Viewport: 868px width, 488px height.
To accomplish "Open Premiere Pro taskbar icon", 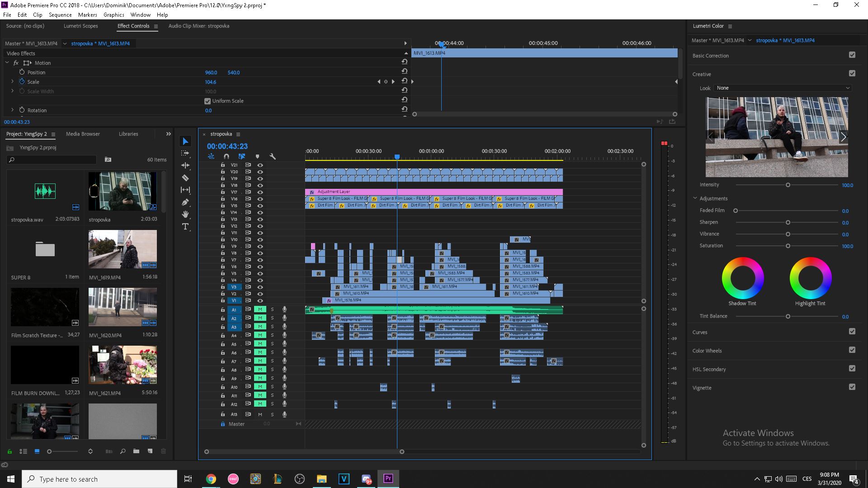I will [x=388, y=479].
